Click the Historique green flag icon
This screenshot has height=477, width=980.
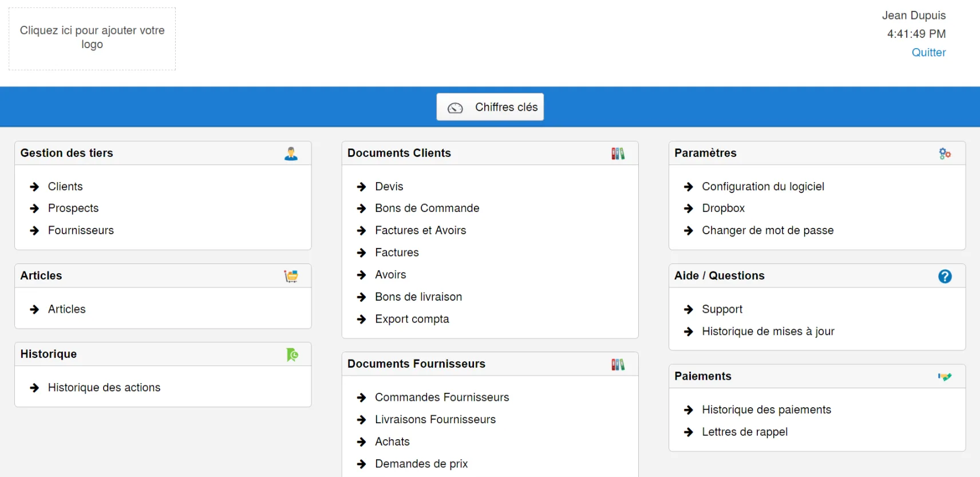click(292, 354)
